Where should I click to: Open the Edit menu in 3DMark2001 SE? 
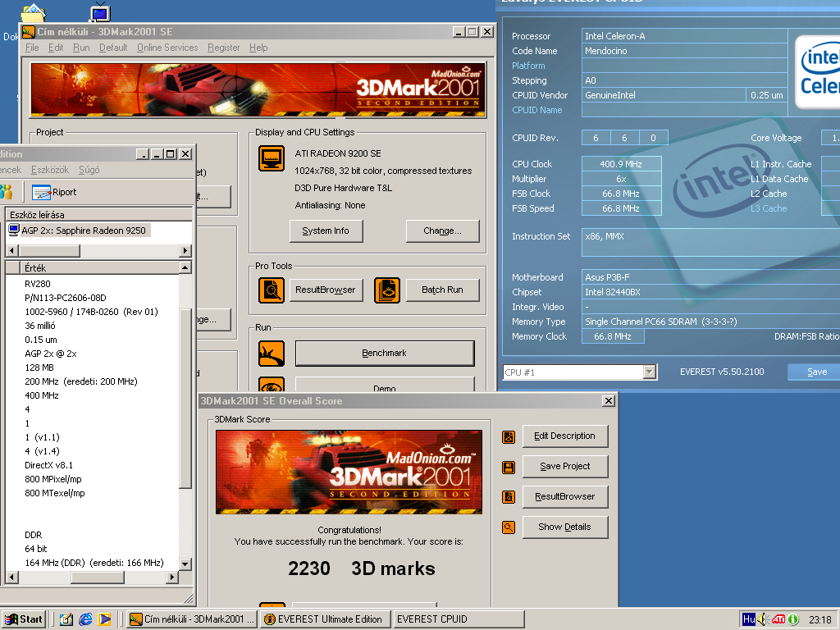pos(56,48)
